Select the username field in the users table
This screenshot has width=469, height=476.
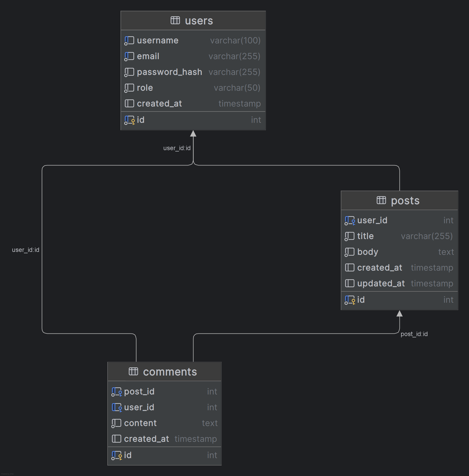pyautogui.click(x=157, y=40)
